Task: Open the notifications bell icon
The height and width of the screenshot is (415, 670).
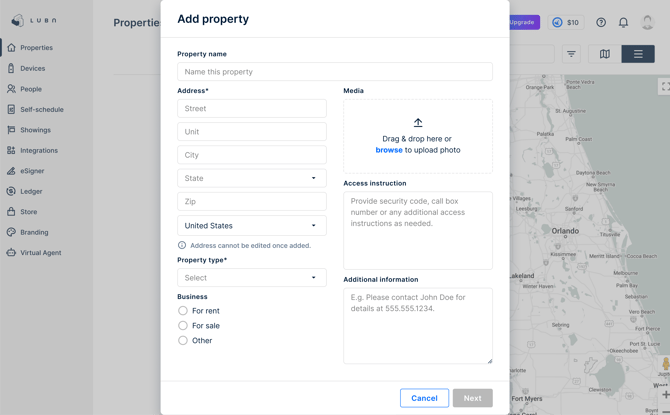Action: point(623,22)
